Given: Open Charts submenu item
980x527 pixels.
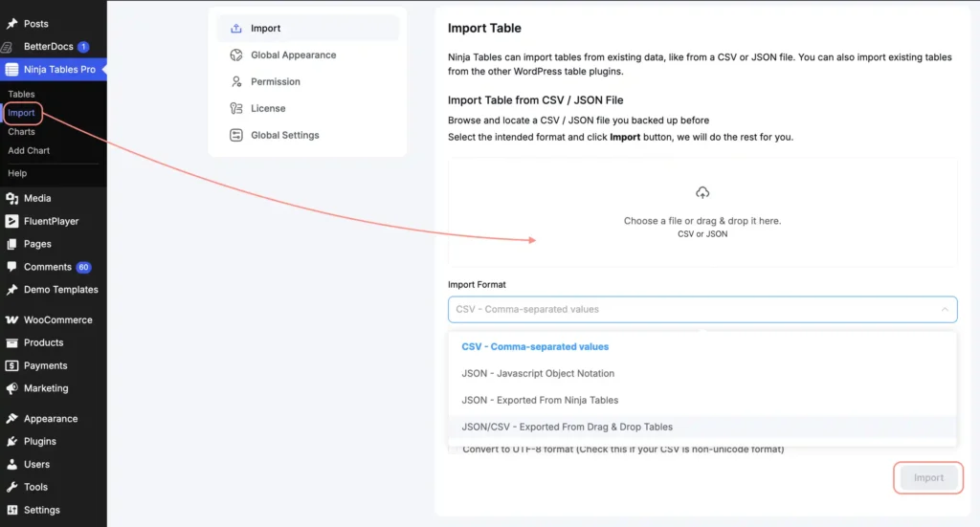Looking at the screenshot, I should [21, 132].
